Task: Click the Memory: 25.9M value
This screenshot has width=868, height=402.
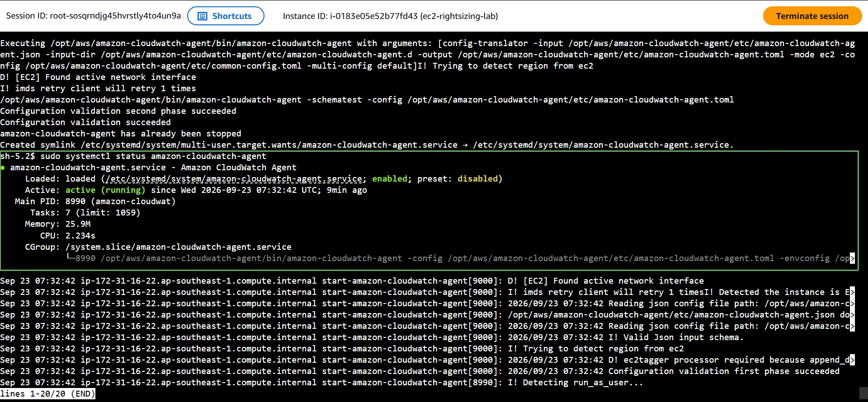Action: coord(78,224)
